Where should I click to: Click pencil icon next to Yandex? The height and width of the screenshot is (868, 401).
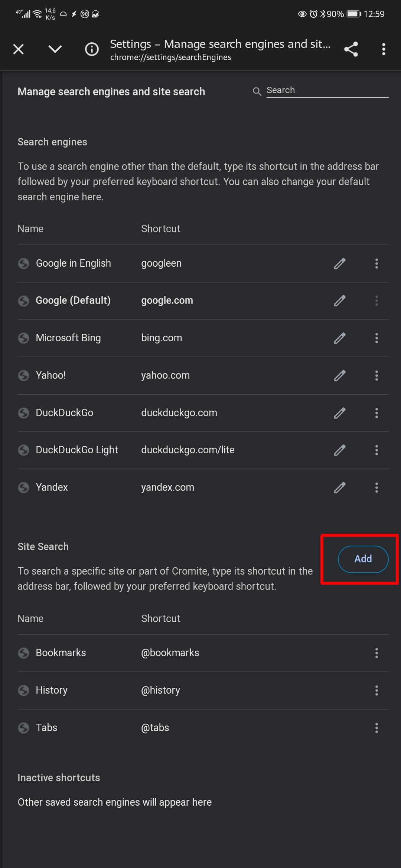pyautogui.click(x=339, y=488)
